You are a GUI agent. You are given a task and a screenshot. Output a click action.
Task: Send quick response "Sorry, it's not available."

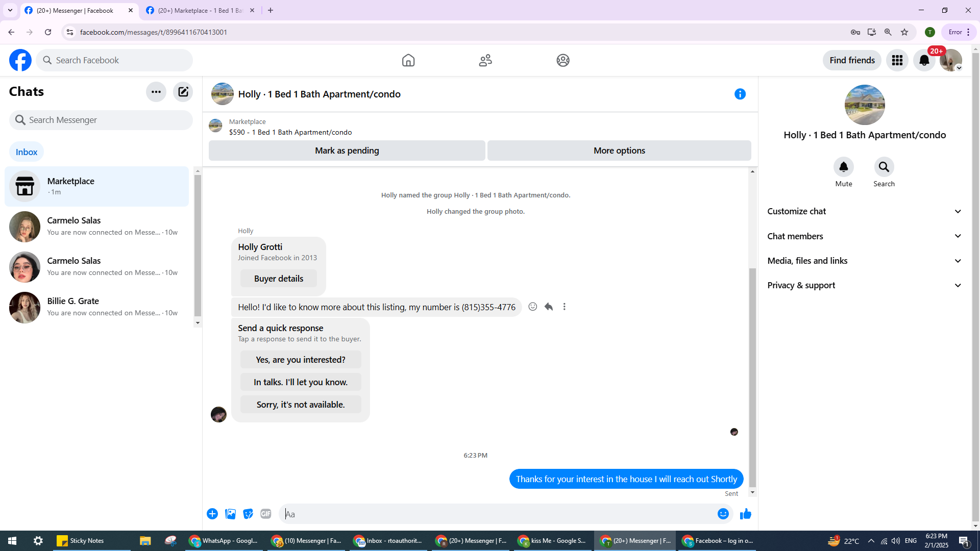click(x=300, y=405)
